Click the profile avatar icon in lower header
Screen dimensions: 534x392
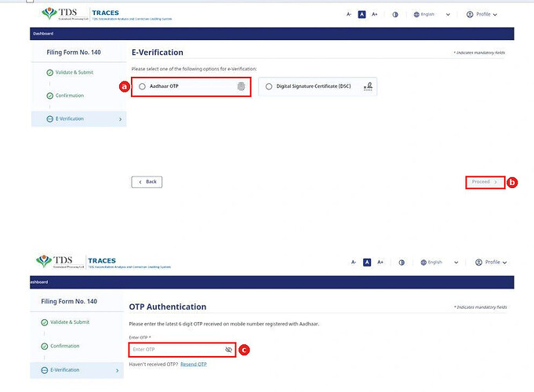(x=478, y=262)
